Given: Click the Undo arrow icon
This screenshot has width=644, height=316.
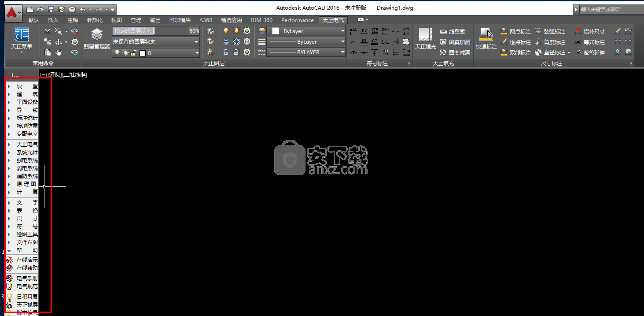Looking at the screenshot, I should pyautogui.click(x=82, y=9).
